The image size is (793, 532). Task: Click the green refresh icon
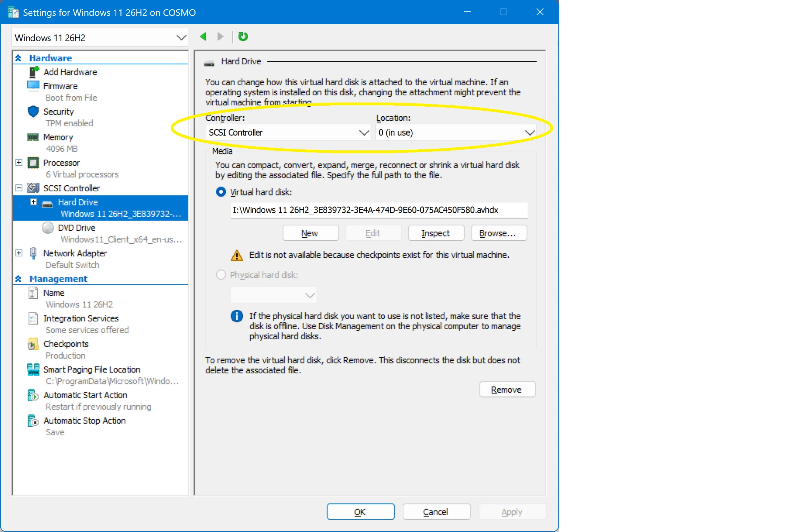tap(243, 36)
